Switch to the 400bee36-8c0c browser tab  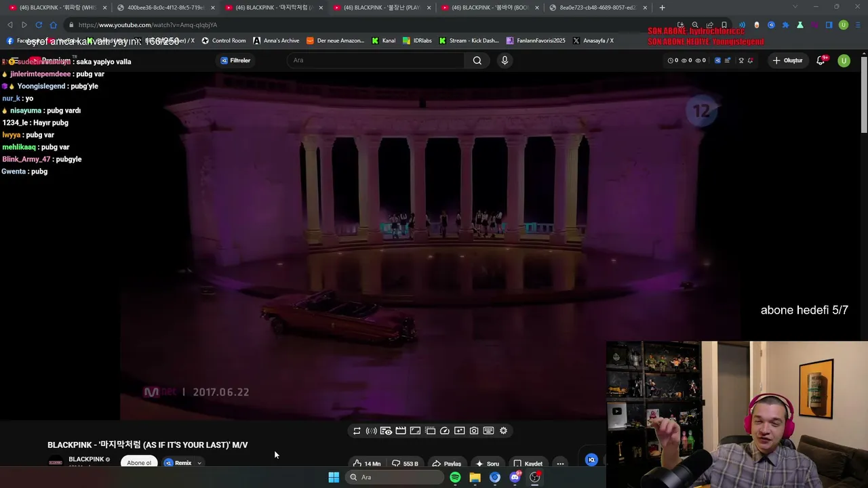[x=166, y=7]
